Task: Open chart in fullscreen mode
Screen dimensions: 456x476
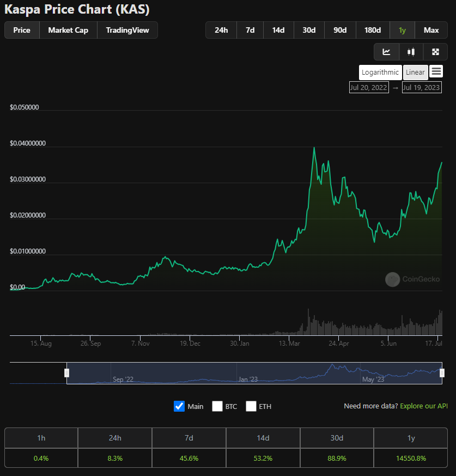Action: (x=435, y=52)
